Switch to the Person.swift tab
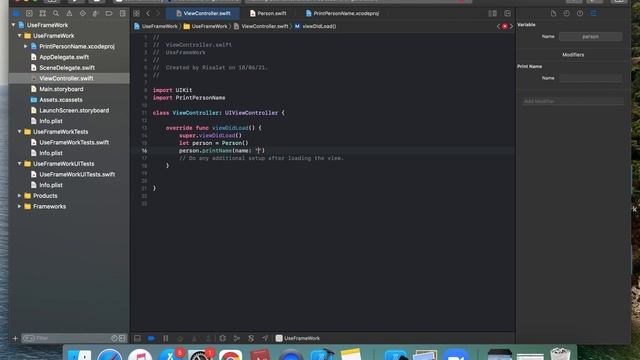 coord(268,13)
